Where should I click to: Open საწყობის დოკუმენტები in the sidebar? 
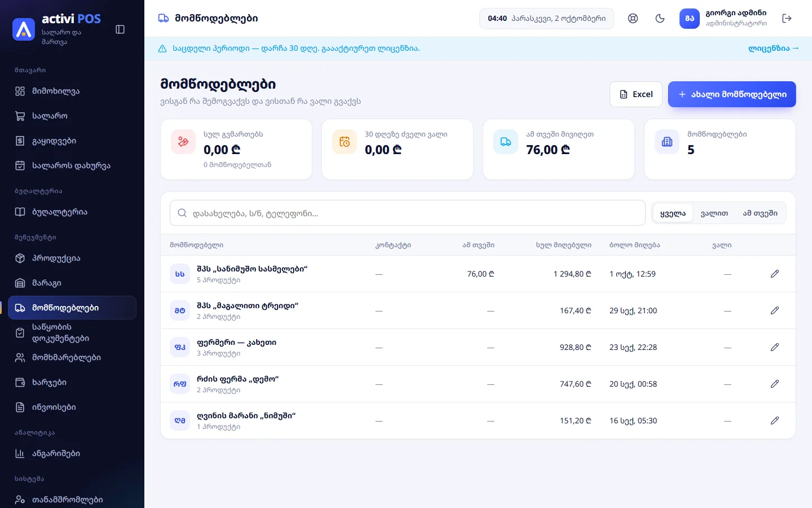tap(72, 333)
